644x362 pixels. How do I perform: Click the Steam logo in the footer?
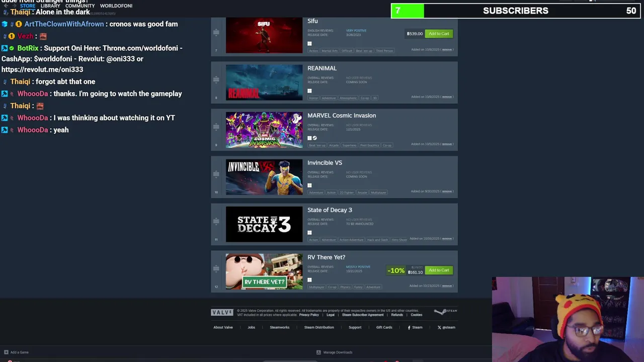tap(446, 312)
